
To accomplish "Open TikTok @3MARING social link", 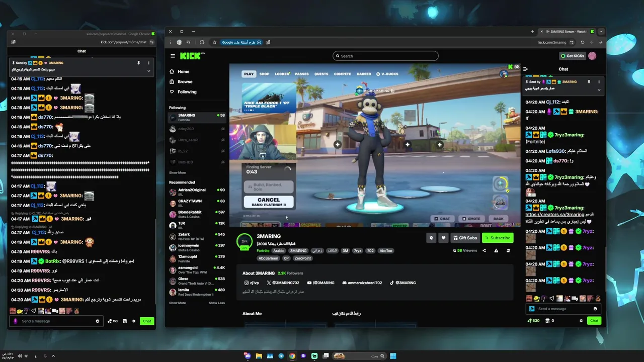I will pyautogui.click(x=403, y=283).
